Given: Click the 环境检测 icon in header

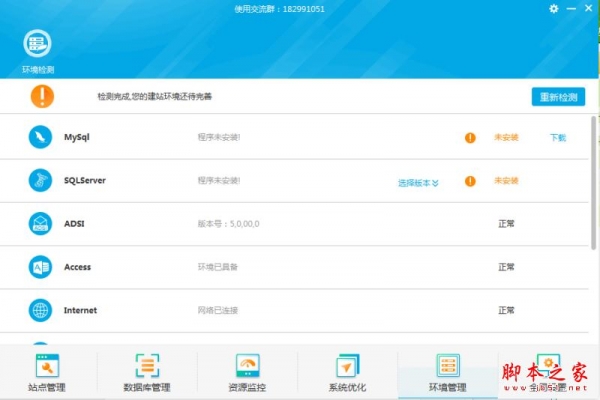Looking at the screenshot, I should point(38,44).
